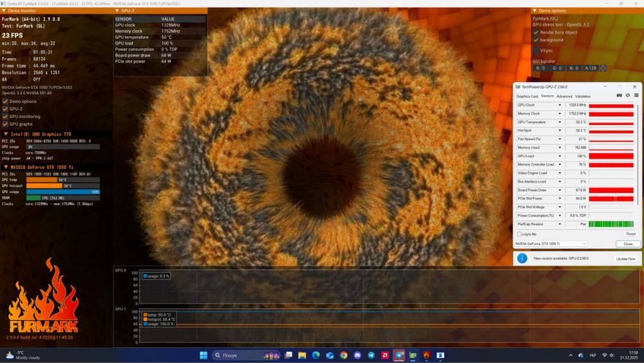
Task: Switch to FurMark flame taskbar icon
Action: 427,355
